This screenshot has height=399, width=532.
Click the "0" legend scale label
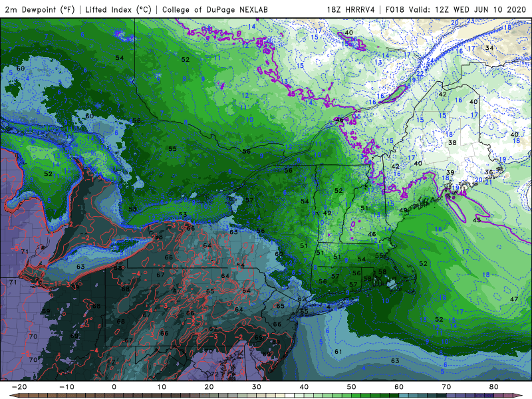pos(114,387)
